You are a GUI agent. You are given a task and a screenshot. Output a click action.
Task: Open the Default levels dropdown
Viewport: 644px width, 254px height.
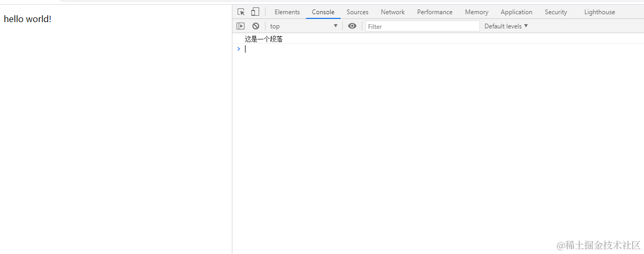[x=506, y=26]
